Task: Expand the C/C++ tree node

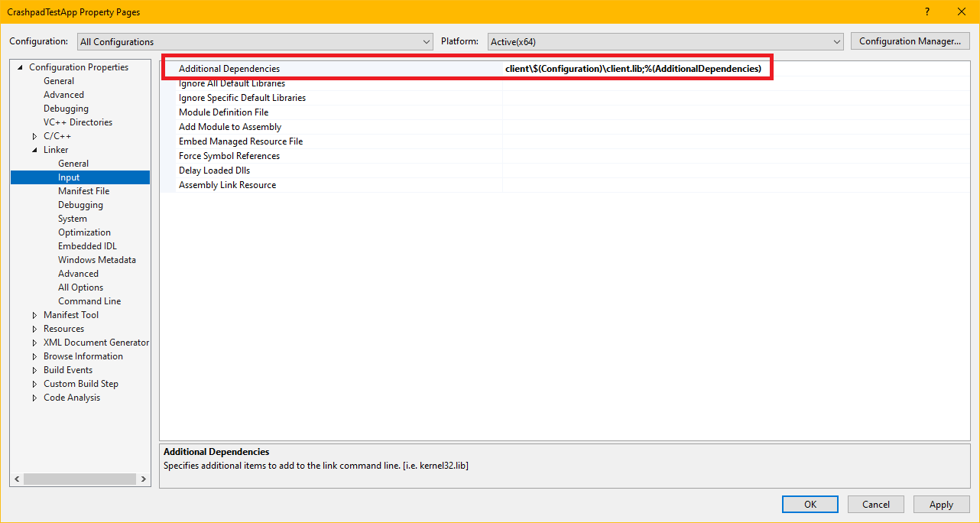Action: pos(34,136)
